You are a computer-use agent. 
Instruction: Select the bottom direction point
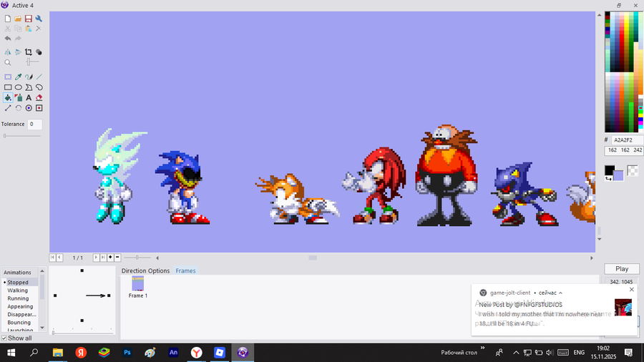pos(82,321)
